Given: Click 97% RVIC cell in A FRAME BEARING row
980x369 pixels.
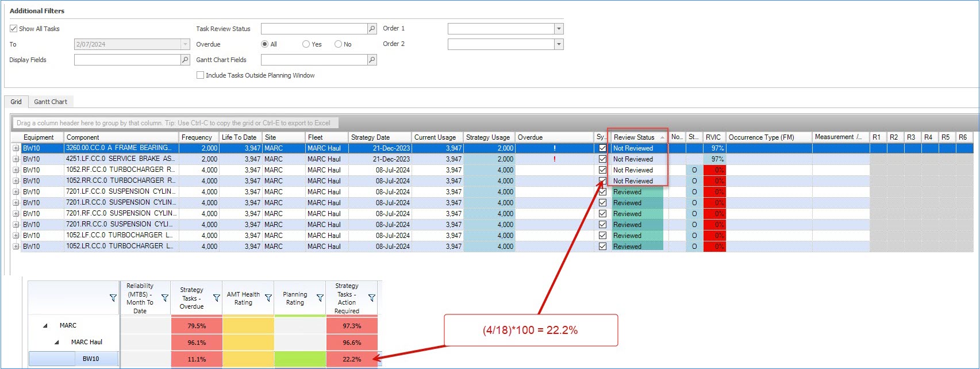Looking at the screenshot, I should coord(714,148).
